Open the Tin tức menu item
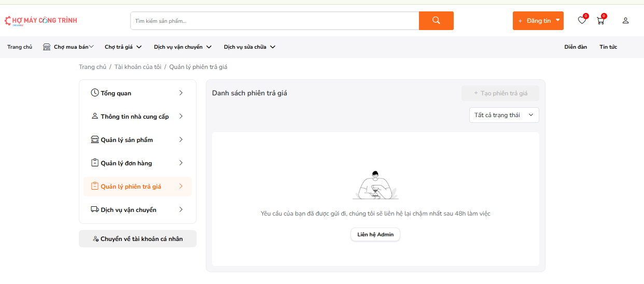 pyautogui.click(x=608, y=47)
